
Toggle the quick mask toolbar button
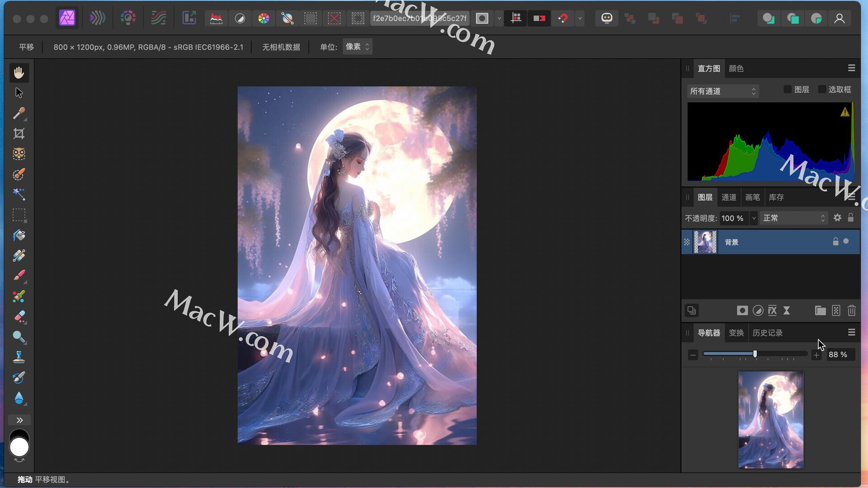[482, 19]
